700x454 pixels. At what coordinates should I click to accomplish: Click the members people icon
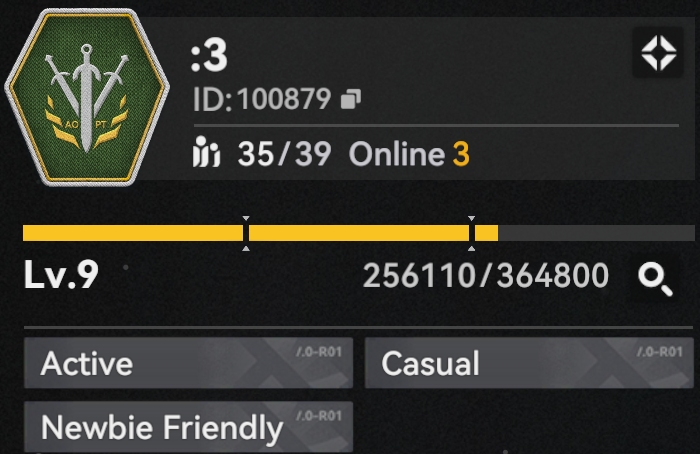coord(206,152)
